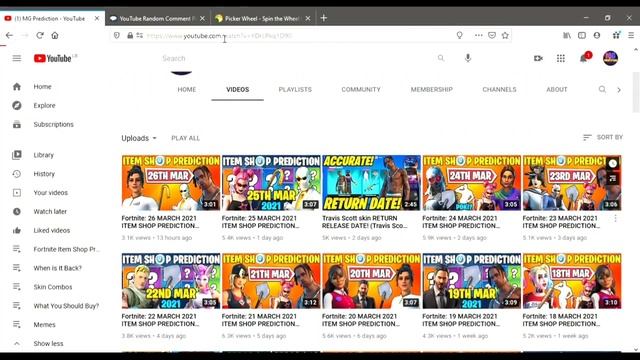Toggle the Firefox sidebar view
The width and height of the screenshot is (640, 360).
(582, 36)
